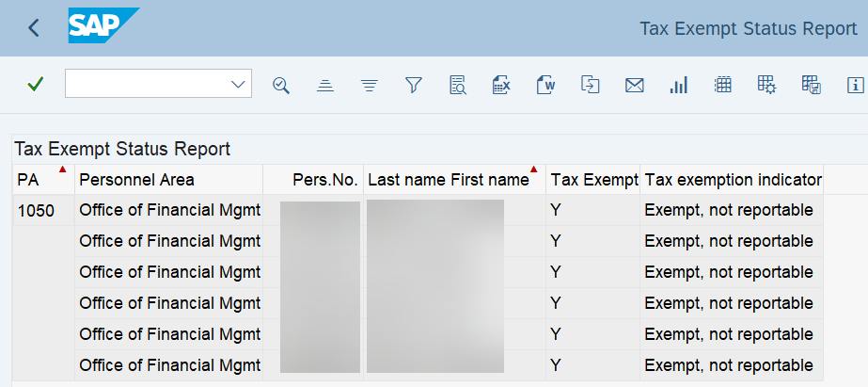Viewport: 868px width, 387px height.
Task: Select the PA cell with value 1050
Action: point(36,211)
